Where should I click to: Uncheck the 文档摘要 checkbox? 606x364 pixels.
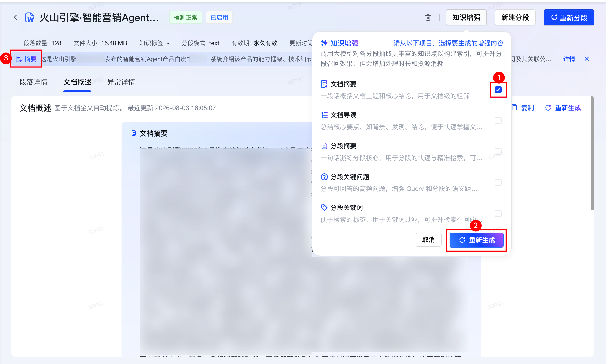(498, 90)
